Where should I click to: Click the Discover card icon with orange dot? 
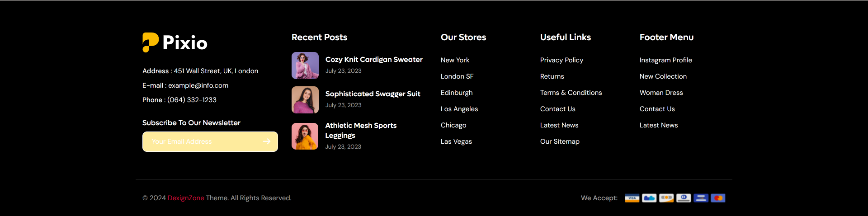point(666,198)
